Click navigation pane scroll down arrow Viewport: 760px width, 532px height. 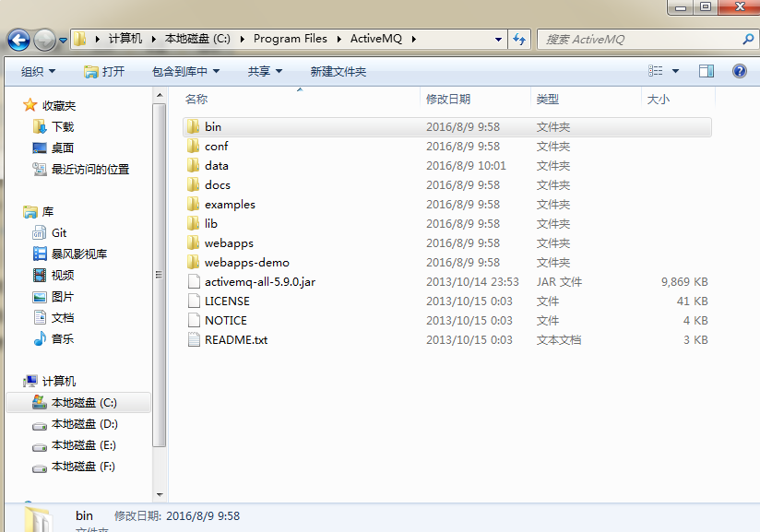[x=160, y=495]
